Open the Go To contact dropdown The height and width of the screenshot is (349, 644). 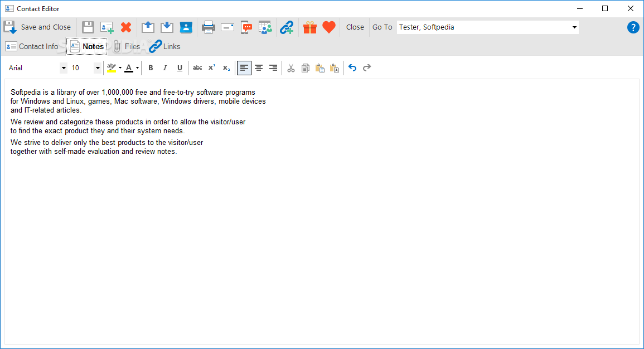coord(574,27)
